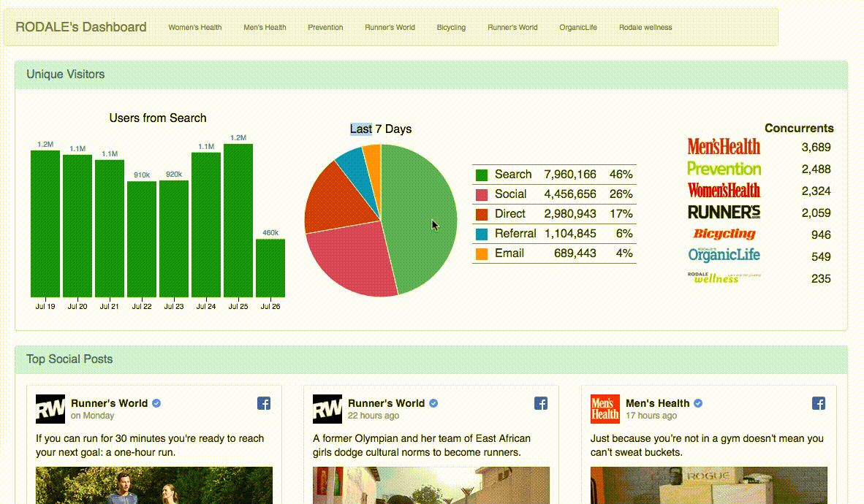Click the Women's Health logo in Concurrents
The image size is (864, 504).
(724, 191)
